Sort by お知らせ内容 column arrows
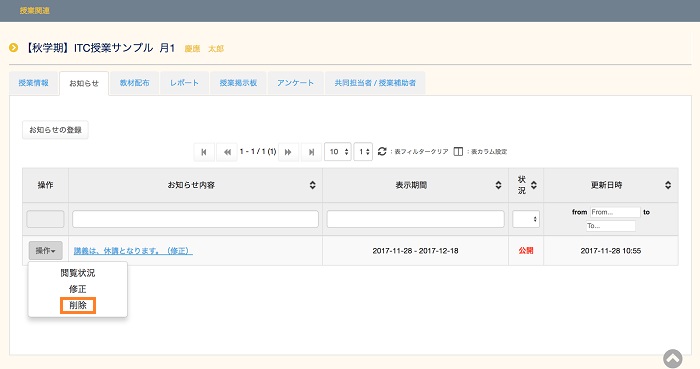Screen dimensions: 700x369 [x=312, y=185]
